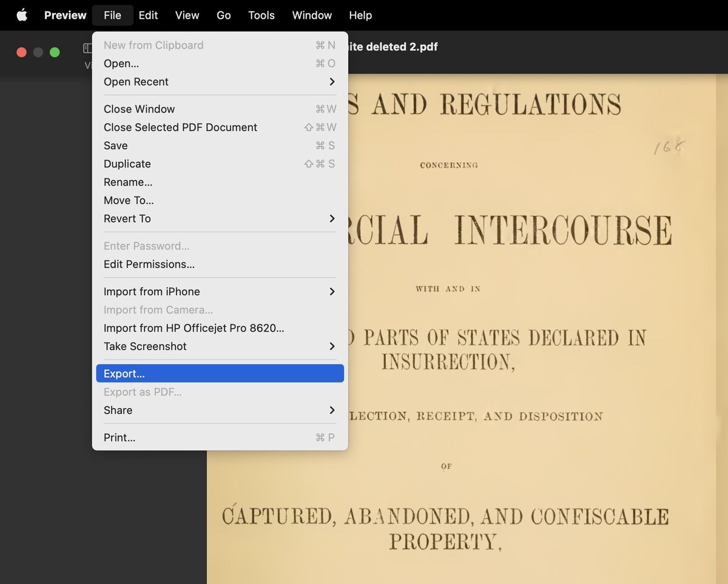Open the Apple menu
Image resolution: width=728 pixels, height=584 pixels.
tap(22, 15)
